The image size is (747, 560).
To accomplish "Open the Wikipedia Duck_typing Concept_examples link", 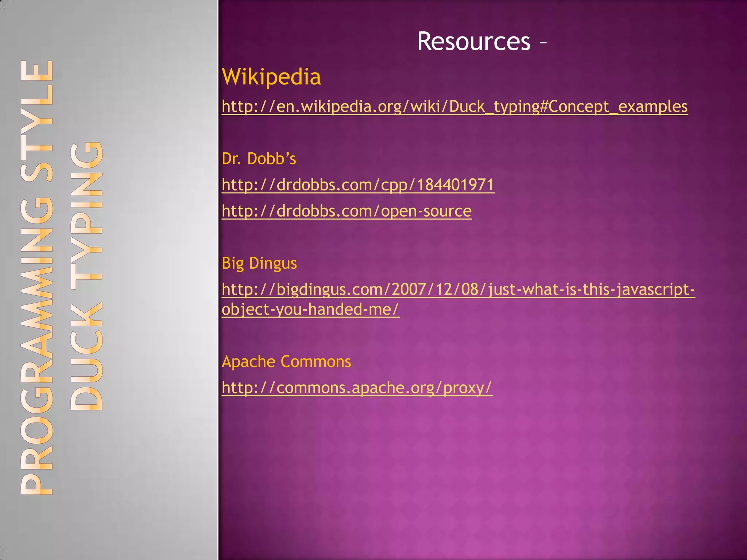I will pyautogui.click(x=454, y=106).
